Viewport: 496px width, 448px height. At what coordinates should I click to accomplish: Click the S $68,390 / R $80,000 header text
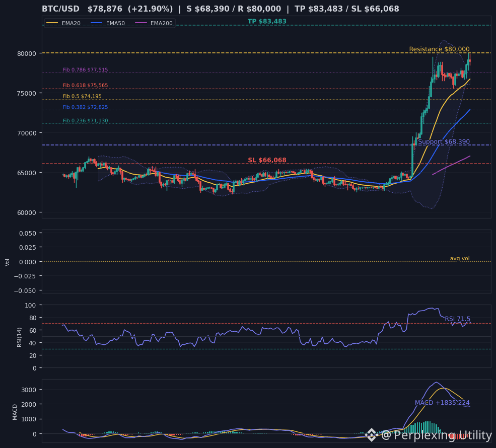[234, 9]
